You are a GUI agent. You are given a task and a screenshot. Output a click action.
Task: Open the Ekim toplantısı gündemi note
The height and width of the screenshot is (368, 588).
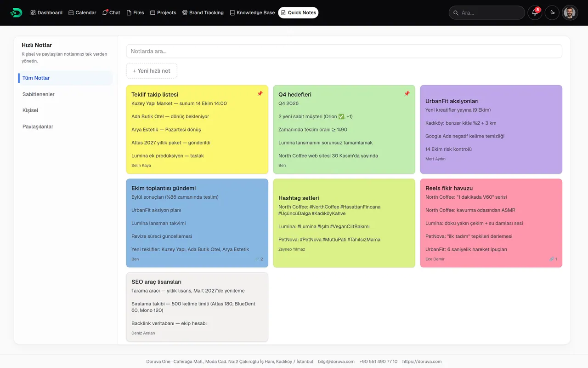tap(197, 223)
